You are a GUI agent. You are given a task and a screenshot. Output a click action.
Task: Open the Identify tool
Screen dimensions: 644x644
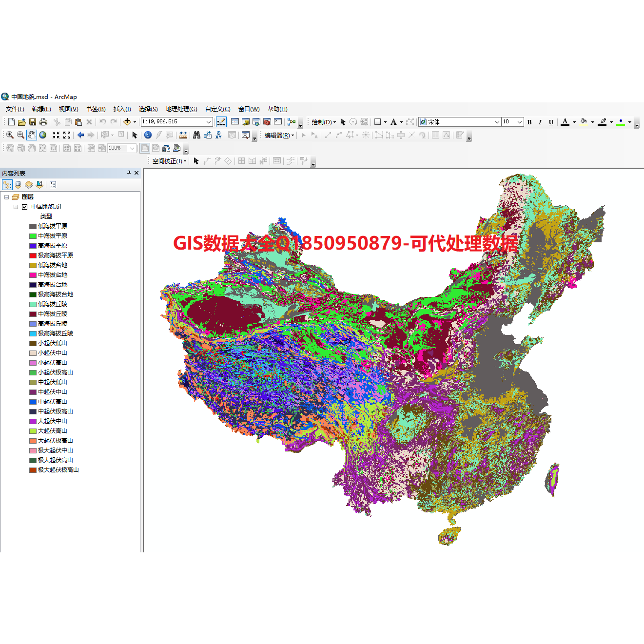tap(148, 135)
